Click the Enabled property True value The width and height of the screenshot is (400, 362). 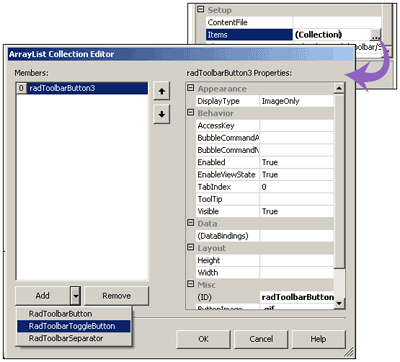[x=297, y=162]
